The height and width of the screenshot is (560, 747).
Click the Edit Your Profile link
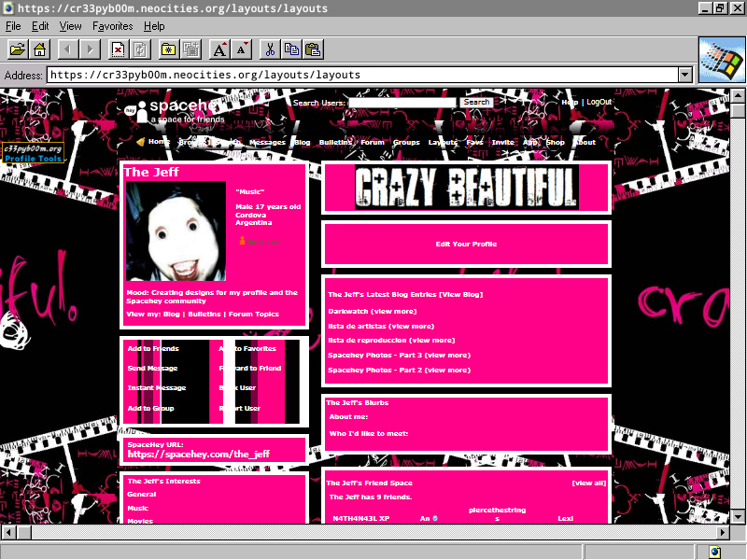pyautogui.click(x=466, y=244)
